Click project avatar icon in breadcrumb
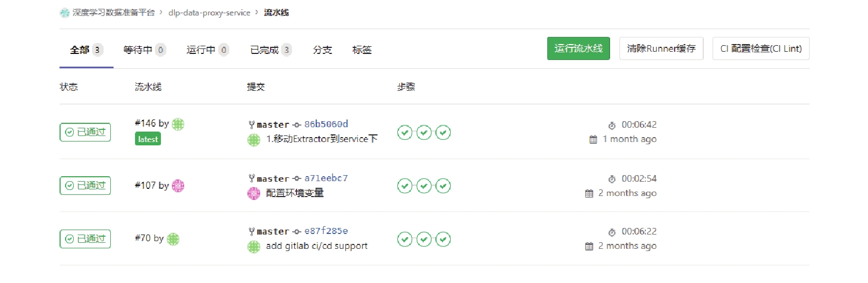This screenshot has height=283, width=868. coord(64,13)
